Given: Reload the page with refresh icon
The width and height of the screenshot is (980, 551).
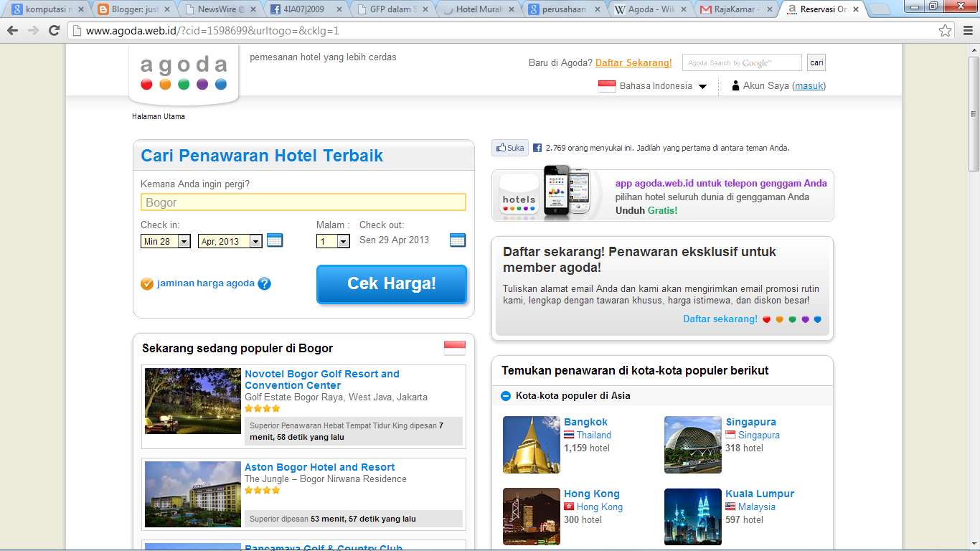Looking at the screenshot, I should 54,31.
